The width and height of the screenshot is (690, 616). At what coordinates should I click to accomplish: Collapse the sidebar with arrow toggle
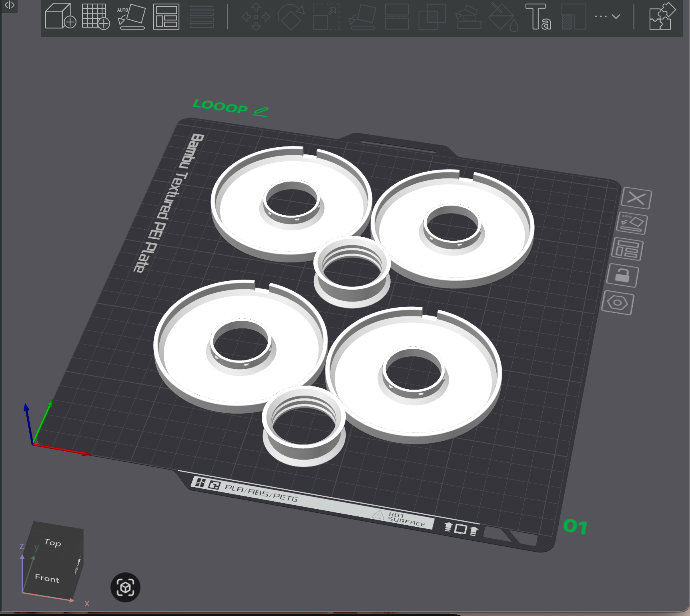click(x=9, y=5)
